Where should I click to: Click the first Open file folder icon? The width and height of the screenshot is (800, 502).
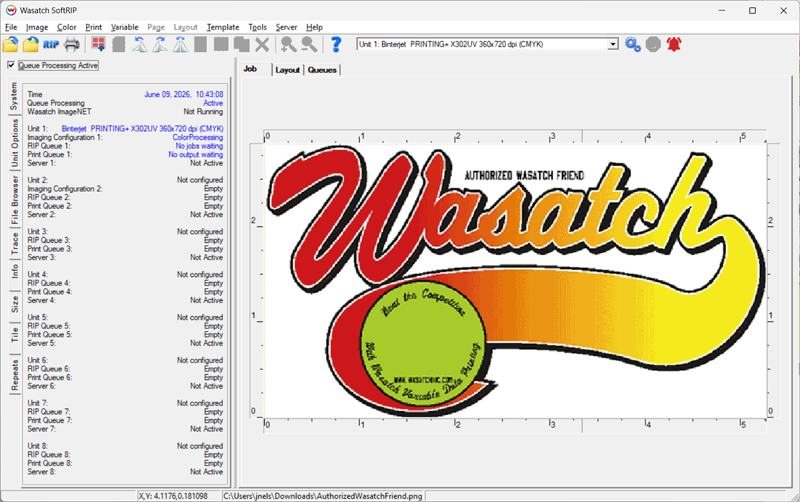click(x=11, y=44)
